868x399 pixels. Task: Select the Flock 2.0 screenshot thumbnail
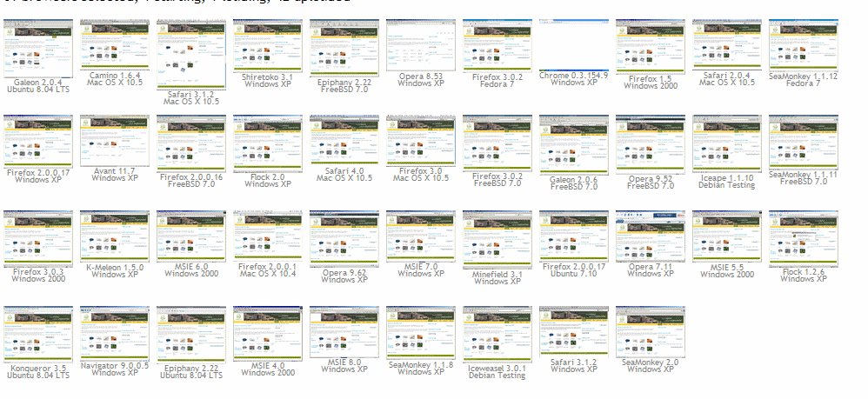[x=268, y=143]
